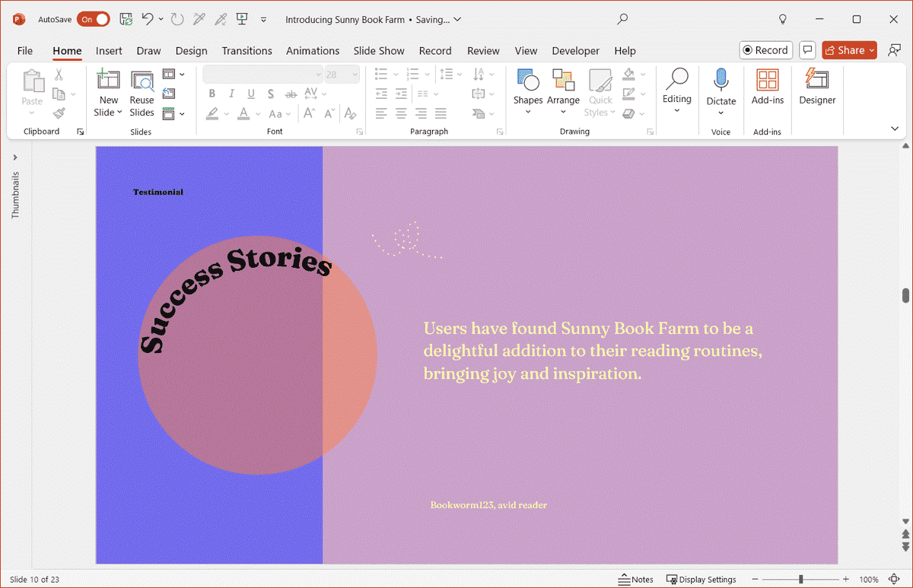Open the font name combo box
This screenshot has width=913, height=588.
(263, 75)
